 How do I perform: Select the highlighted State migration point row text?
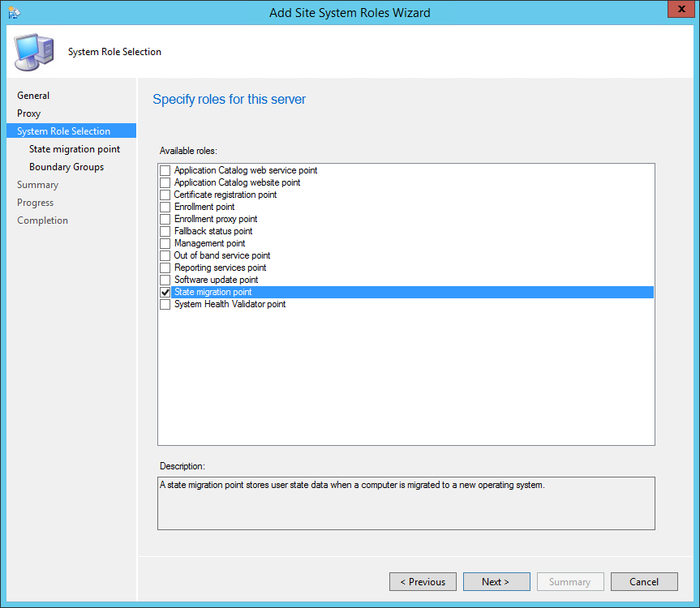213,292
